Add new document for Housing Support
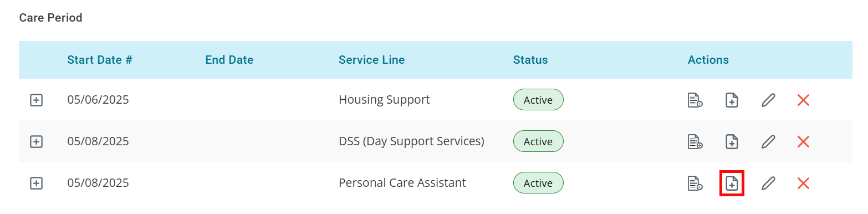Screen dimensions: 868x214 (732, 100)
